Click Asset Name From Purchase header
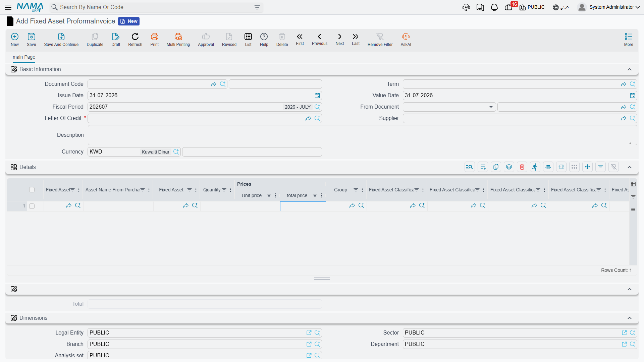This screenshot has width=644, height=362. pyautogui.click(x=112, y=190)
